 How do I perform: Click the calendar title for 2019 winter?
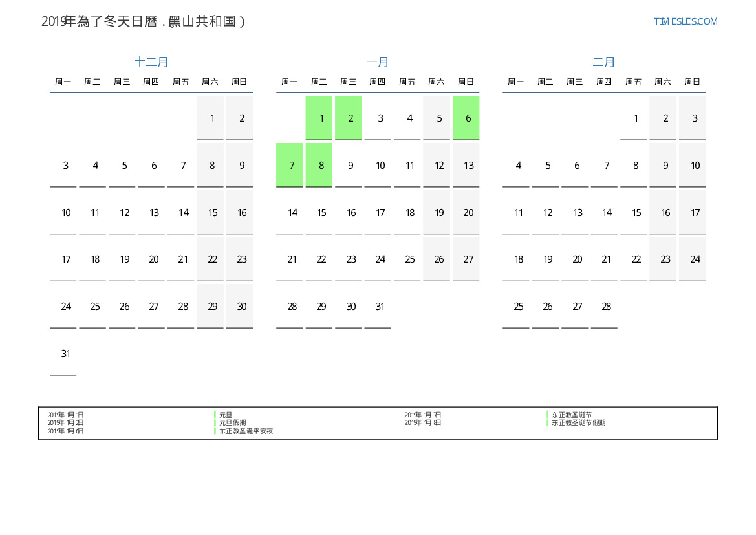pos(143,21)
